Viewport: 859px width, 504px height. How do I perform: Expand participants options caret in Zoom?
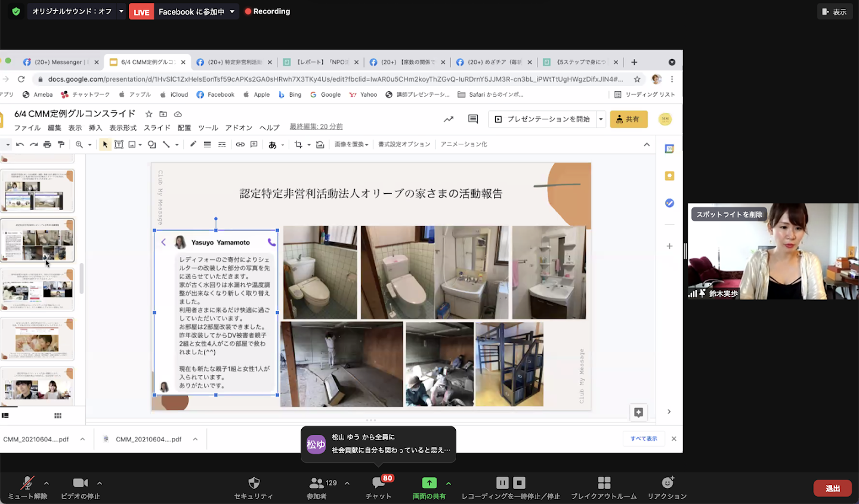point(347,483)
